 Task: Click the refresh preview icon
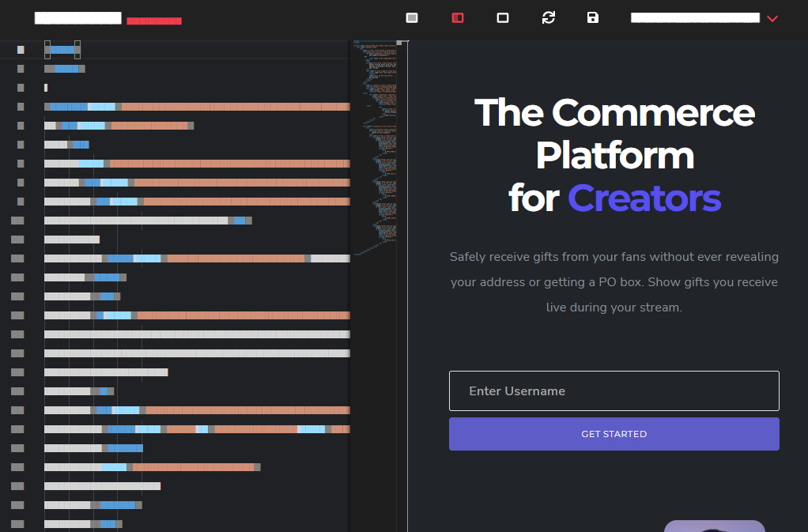pos(548,17)
